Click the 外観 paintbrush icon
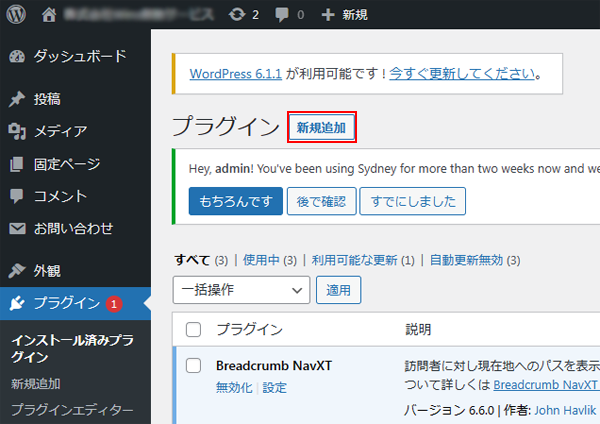 (17, 271)
